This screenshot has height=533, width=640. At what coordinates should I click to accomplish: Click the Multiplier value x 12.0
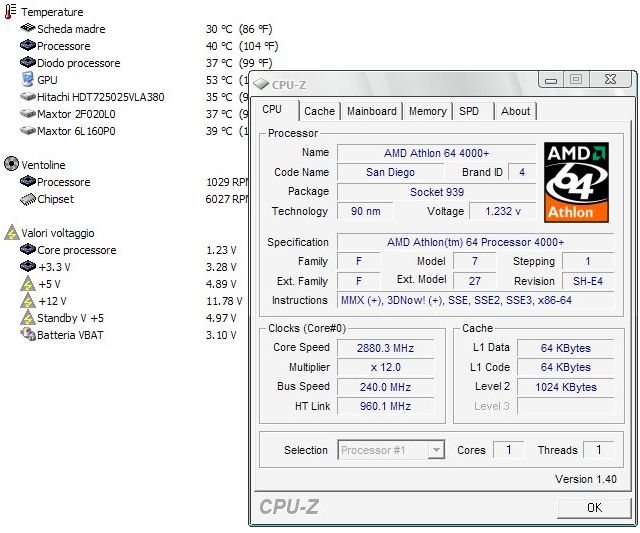(x=385, y=367)
